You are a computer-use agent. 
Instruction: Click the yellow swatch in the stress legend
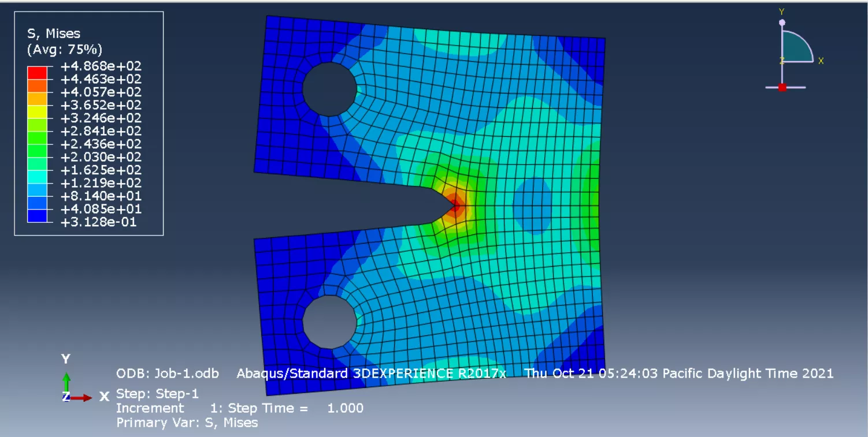click(37, 111)
